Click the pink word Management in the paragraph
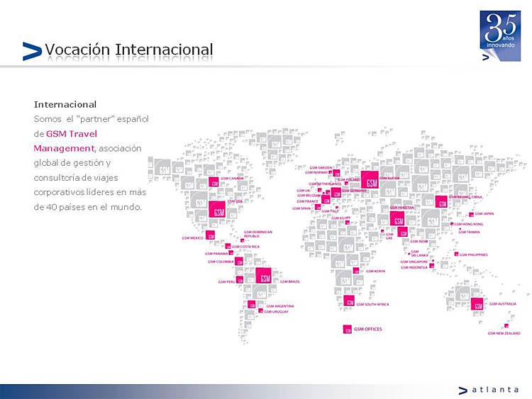The image size is (532, 399). (64, 149)
